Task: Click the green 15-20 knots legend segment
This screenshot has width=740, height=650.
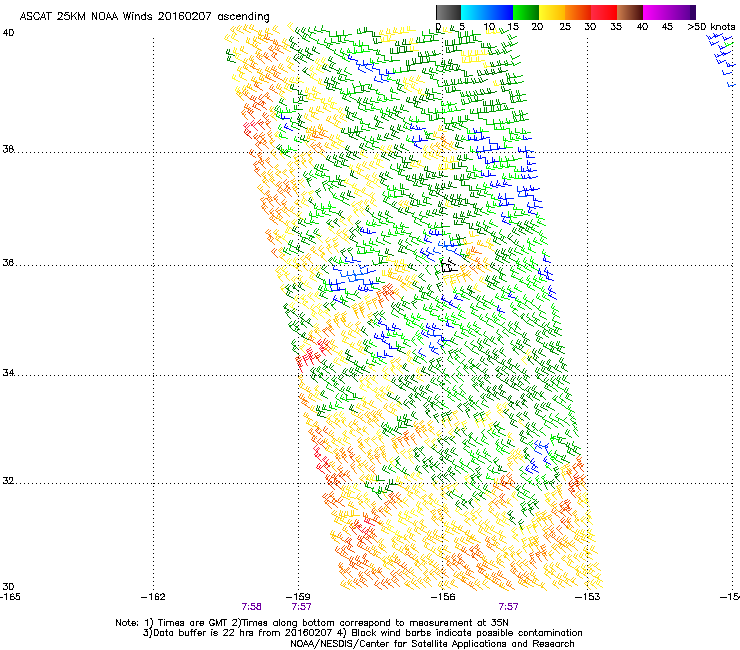Action: point(526,12)
